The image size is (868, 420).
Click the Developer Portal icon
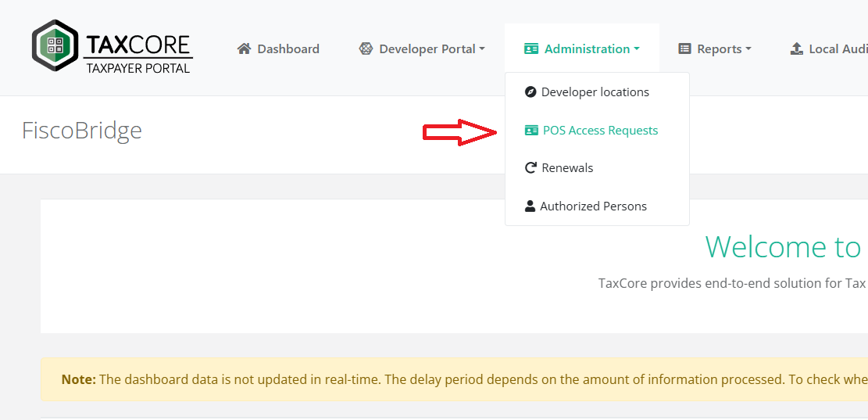coord(366,48)
